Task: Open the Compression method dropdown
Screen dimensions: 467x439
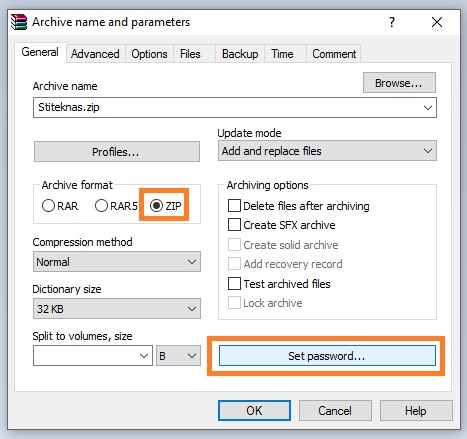Action: pos(117,262)
